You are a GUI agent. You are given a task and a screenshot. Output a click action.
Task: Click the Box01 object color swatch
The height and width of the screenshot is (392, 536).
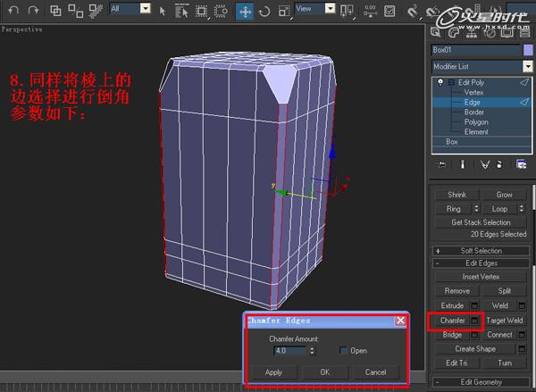coord(528,50)
